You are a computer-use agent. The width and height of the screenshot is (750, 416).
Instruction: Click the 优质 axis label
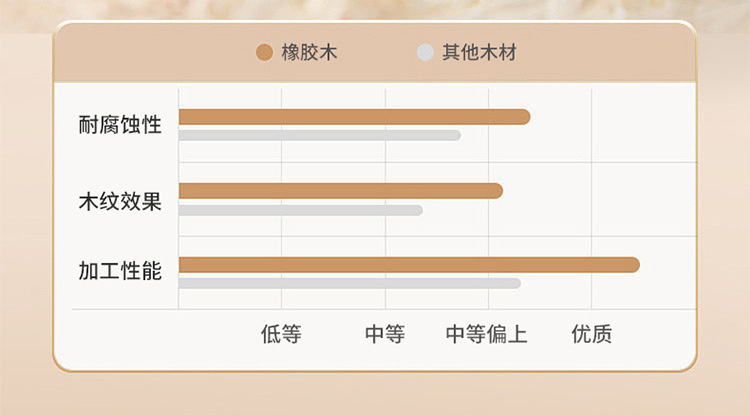click(x=592, y=334)
